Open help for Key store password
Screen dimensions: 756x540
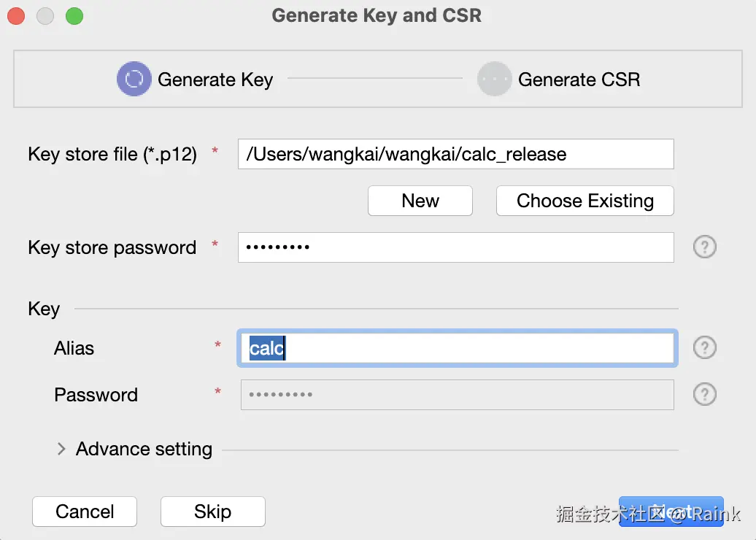click(704, 247)
